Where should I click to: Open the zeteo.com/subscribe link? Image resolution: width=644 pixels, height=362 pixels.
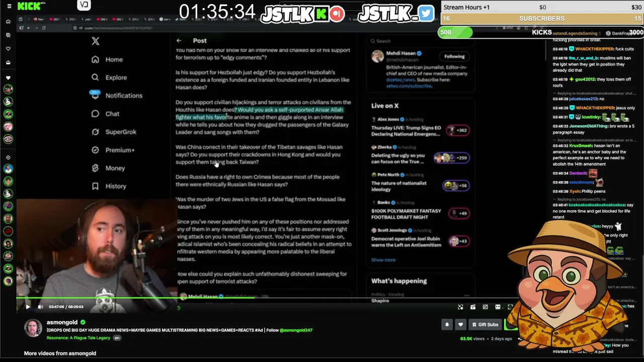pos(409,86)
